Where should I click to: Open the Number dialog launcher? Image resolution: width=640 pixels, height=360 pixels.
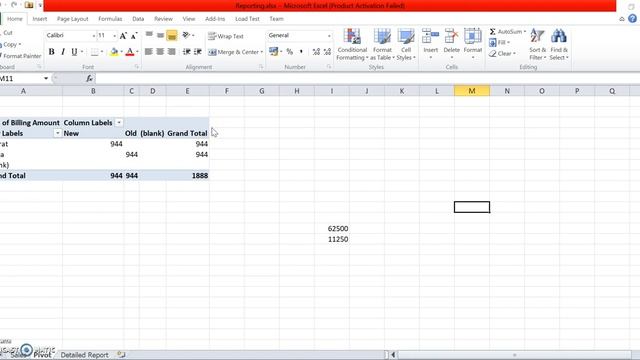click(329, 67)
